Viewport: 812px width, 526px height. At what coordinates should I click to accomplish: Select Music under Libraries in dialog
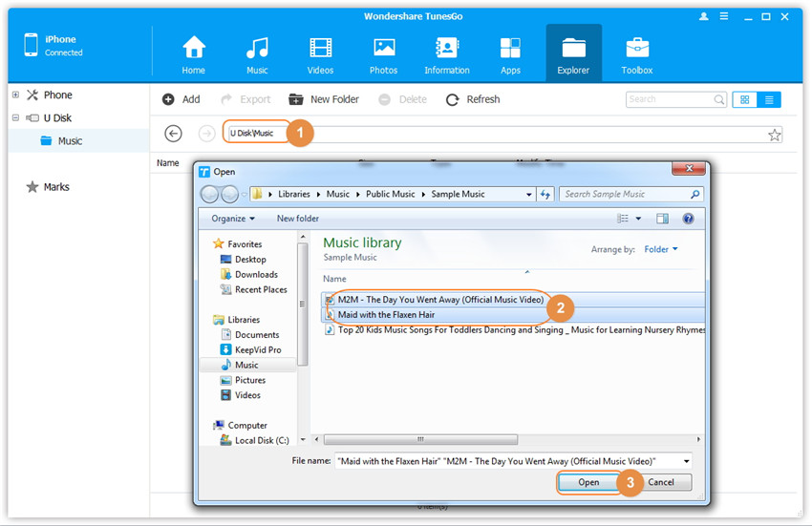[246, 365]
